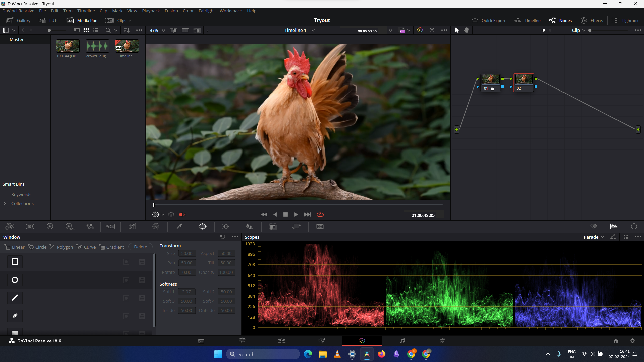The width and height of the screenshot is (644, 362).
Task: Open the Color Warper palette
Action: 156,227
